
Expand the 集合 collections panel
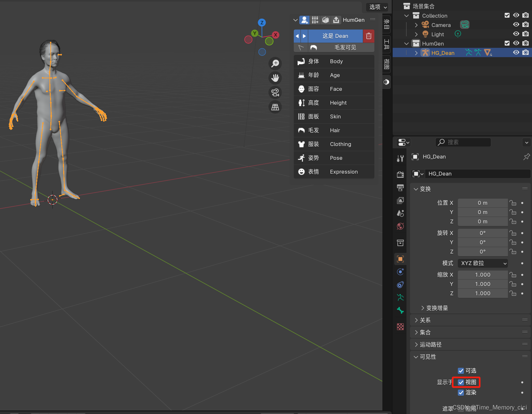coord(416,332)
